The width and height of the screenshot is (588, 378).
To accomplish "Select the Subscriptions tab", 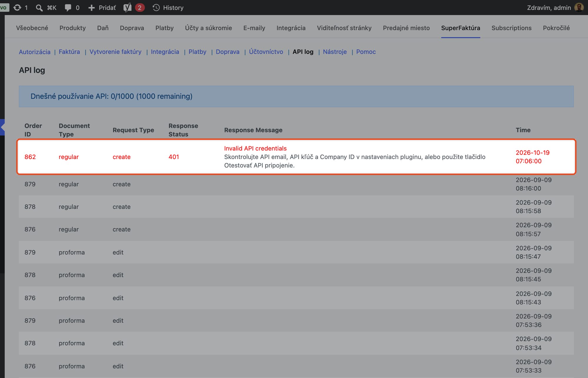I will (511, 28).
